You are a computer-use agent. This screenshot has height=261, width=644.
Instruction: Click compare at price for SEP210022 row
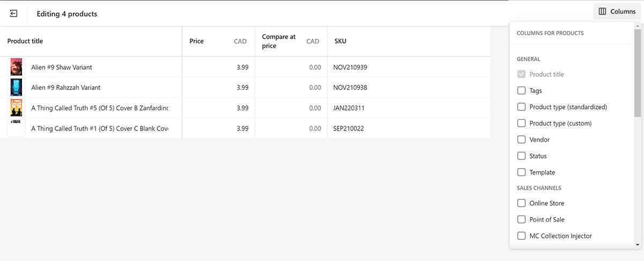(291, 128)
